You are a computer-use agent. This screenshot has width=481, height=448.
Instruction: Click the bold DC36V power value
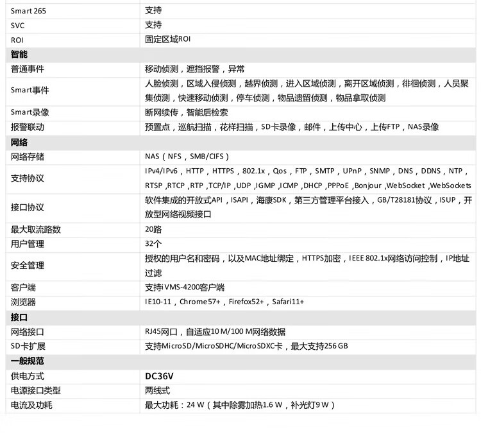[159, 376]
